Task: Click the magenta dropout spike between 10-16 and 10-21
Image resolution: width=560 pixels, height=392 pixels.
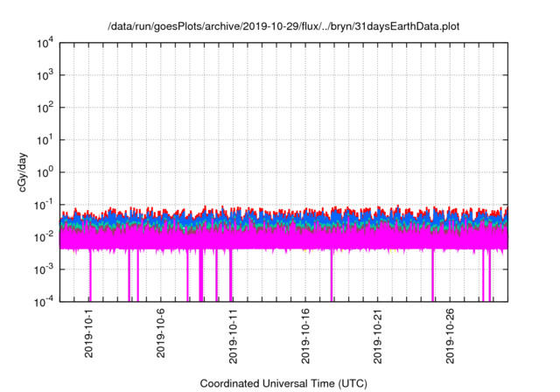Action: (x=332, y=276)
